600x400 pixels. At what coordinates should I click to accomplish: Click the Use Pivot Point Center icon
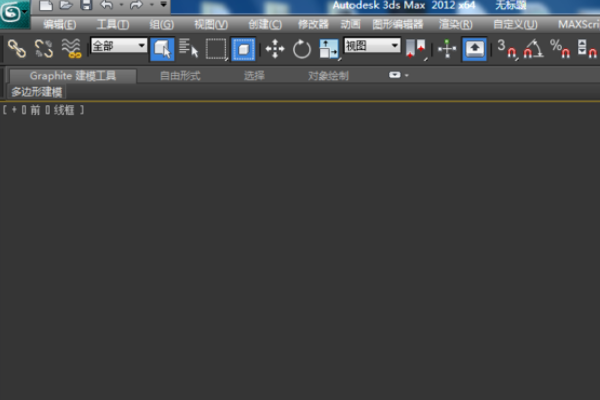[x=416, y=49]
